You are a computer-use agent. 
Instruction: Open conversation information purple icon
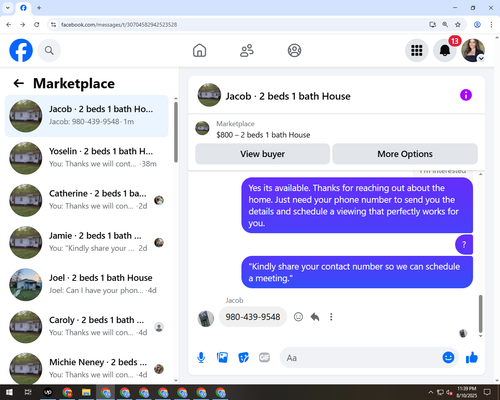(x=466, y=95)
